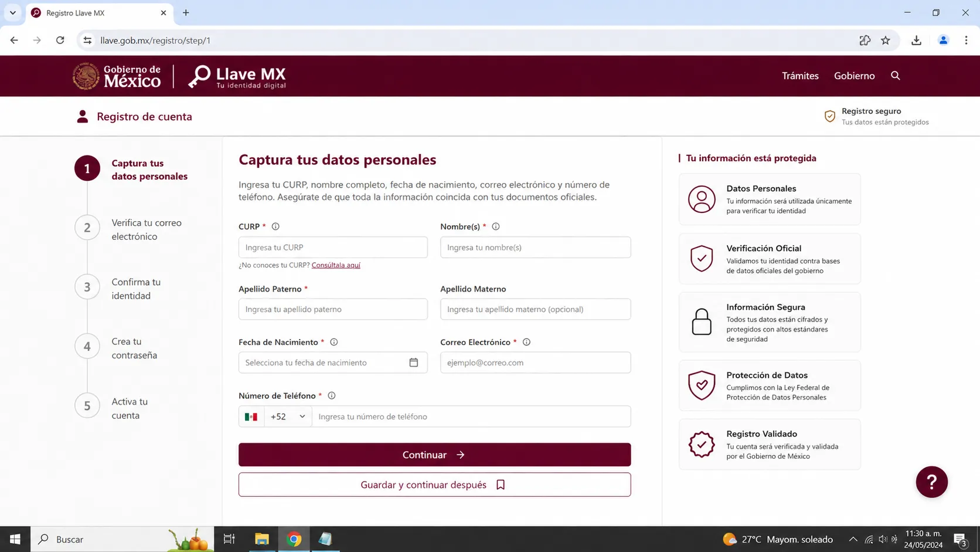Click the Número de Teléfono info icon
The width and height of the screenshot is (980, 552).
(332, 395)
